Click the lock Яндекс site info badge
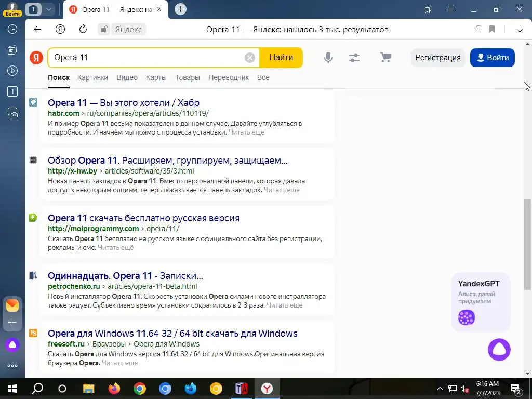The height and width of the screenshot is (399, 532). 122,29
